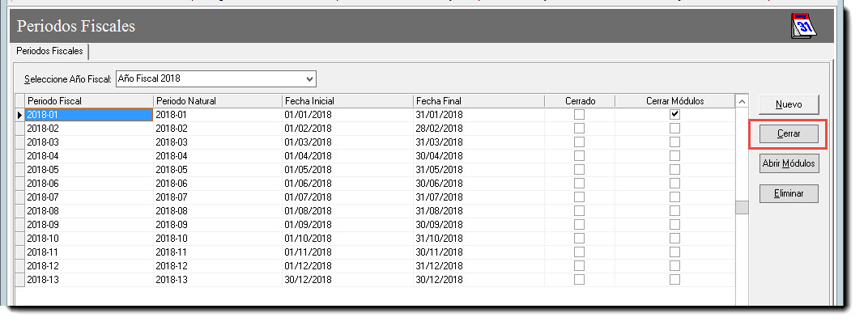This screenshot has height=330, width=868.
Task: Check Cerrar Módulos for period 2018-13
Action: (674, 280)
